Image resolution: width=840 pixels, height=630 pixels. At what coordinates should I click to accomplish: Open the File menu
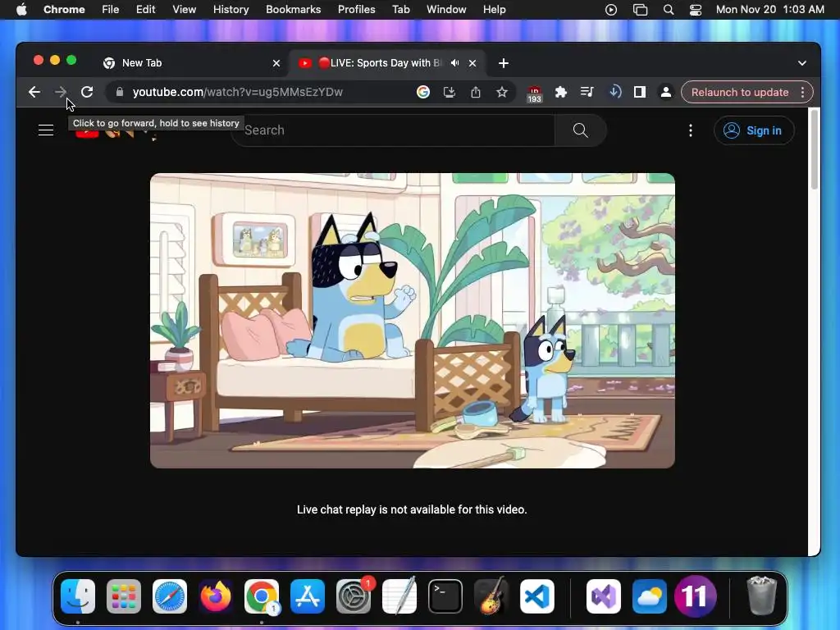click(111, 9)
